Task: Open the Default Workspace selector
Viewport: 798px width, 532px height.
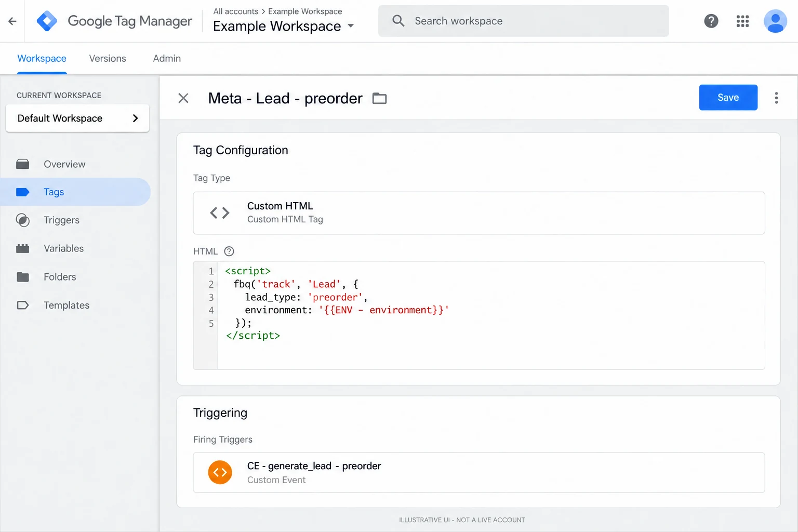Action: coord(77,118)
